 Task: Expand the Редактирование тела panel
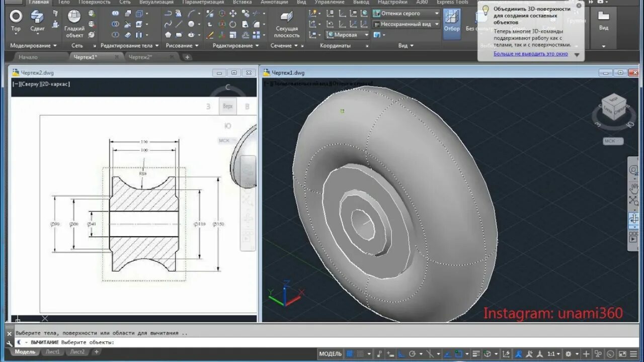(129, 46)
